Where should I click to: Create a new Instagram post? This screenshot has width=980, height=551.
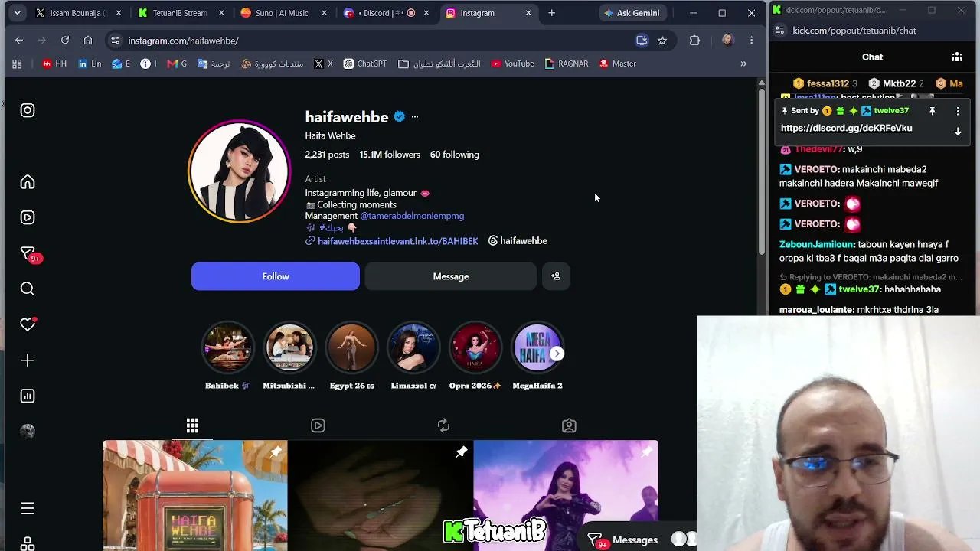click(28, 360)
